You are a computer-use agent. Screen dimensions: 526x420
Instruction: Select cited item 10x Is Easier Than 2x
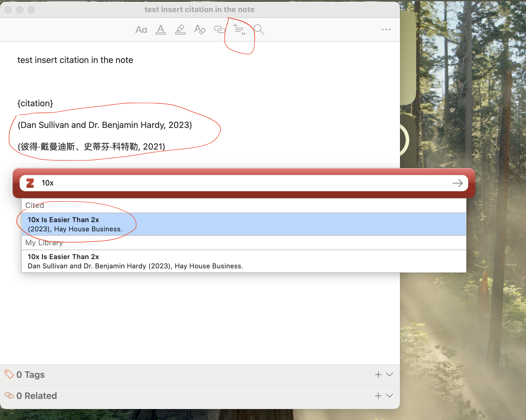244,224
